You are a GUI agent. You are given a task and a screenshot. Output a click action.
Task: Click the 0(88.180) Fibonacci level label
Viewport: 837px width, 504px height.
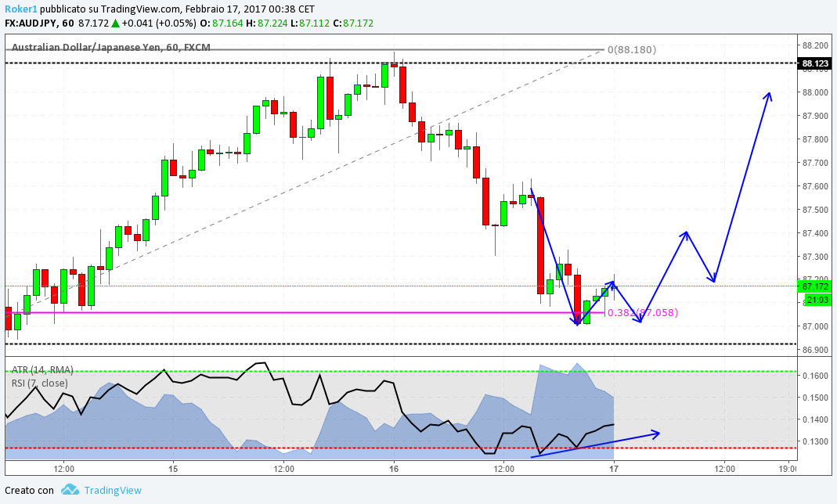point(632,49)
